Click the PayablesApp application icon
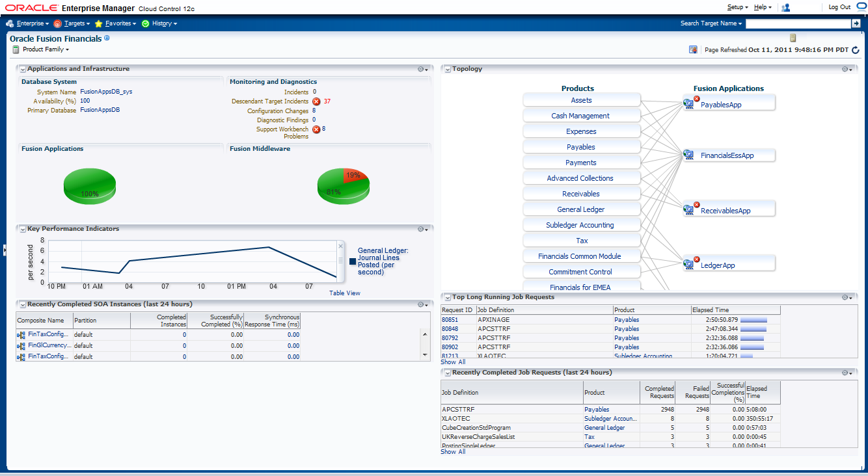 (689, 103)
